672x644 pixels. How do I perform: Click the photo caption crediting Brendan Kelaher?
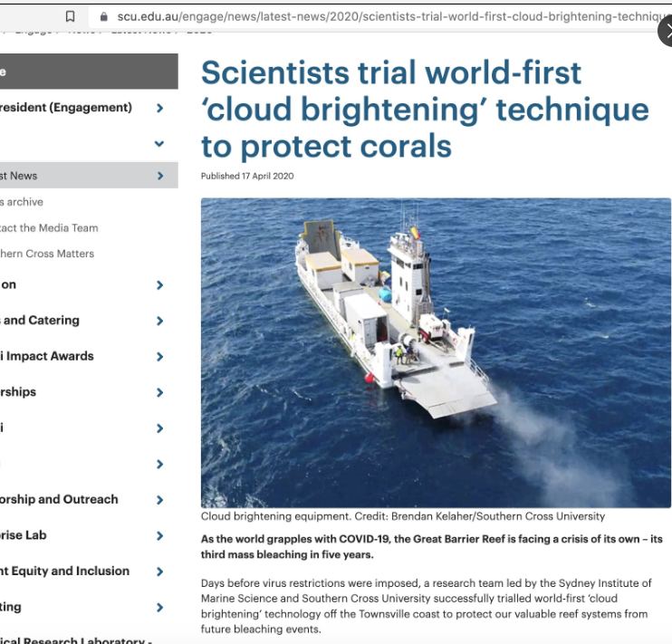coord(403,516)
